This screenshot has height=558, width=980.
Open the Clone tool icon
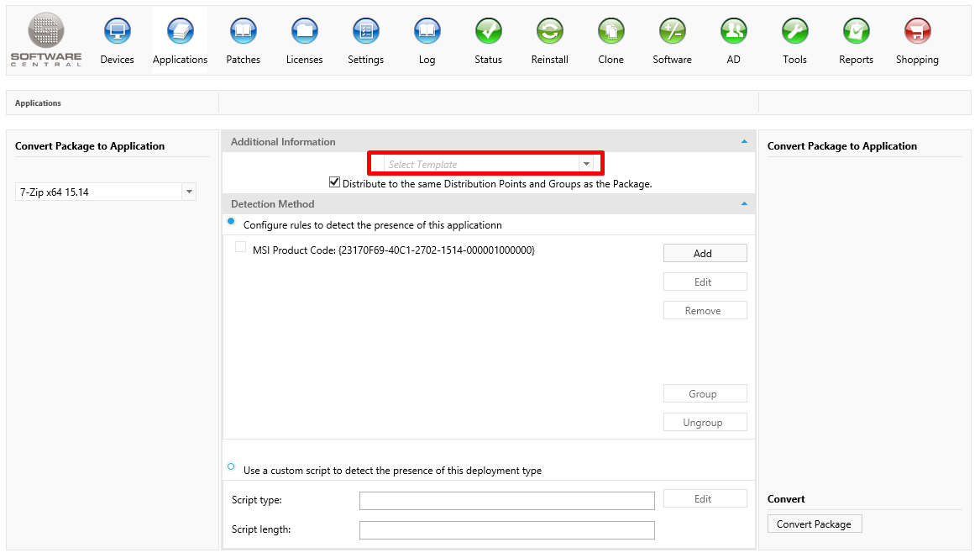(x=611, y=32)
